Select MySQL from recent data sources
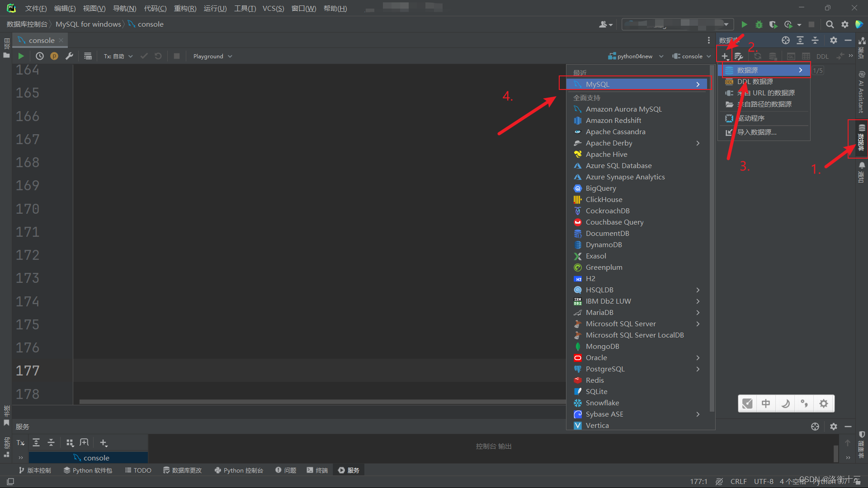The image size is (868, 488). [597, 84]
